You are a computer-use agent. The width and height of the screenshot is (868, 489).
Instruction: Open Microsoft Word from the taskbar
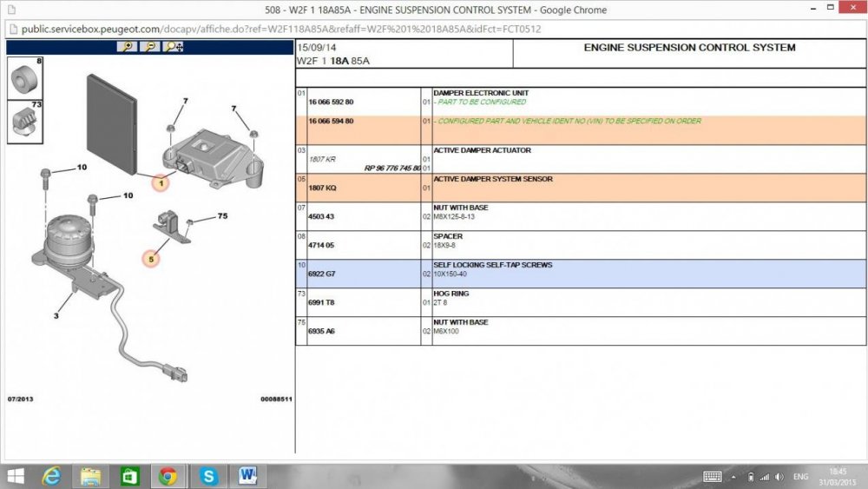click(x=247, y=476)
